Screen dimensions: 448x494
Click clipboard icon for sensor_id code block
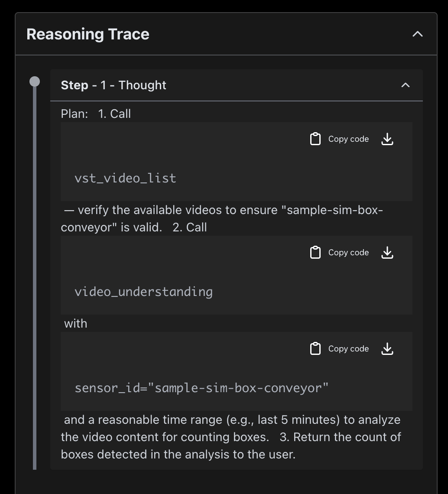click(315, 349)
